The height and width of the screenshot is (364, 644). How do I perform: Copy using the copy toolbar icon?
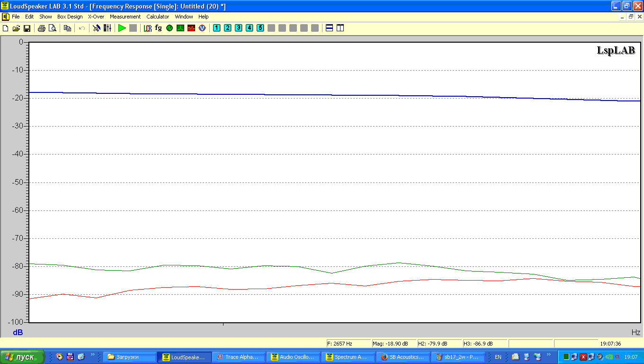pos(67,28)
